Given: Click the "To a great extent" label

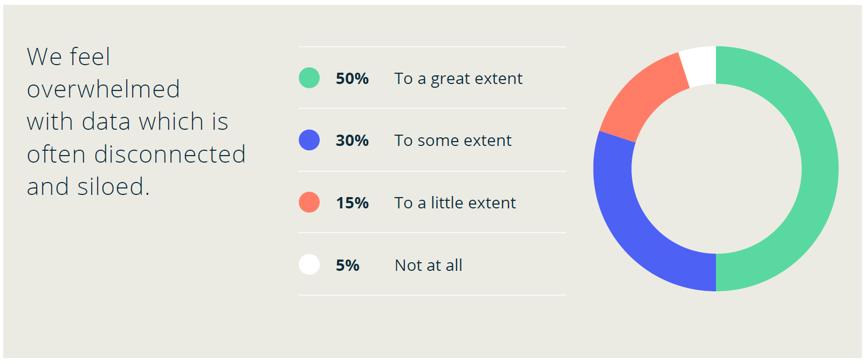Looking at the screenshot, I should click(458, 79).
